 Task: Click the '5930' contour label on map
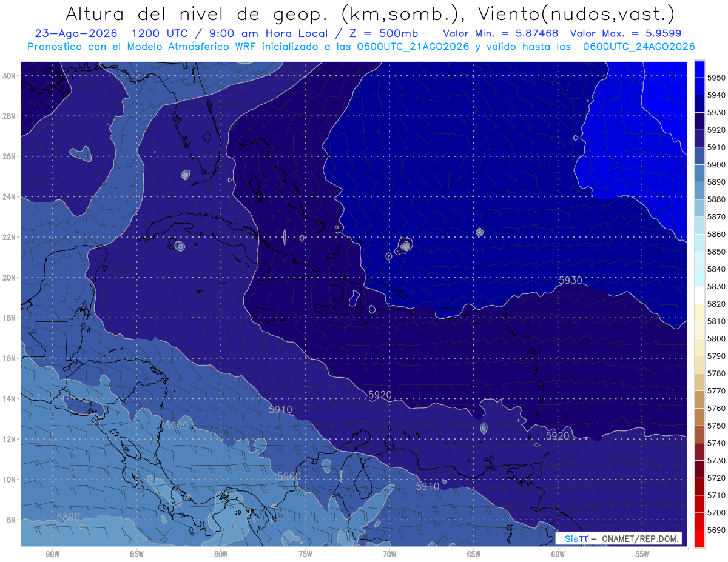click(x=570, y=280)
